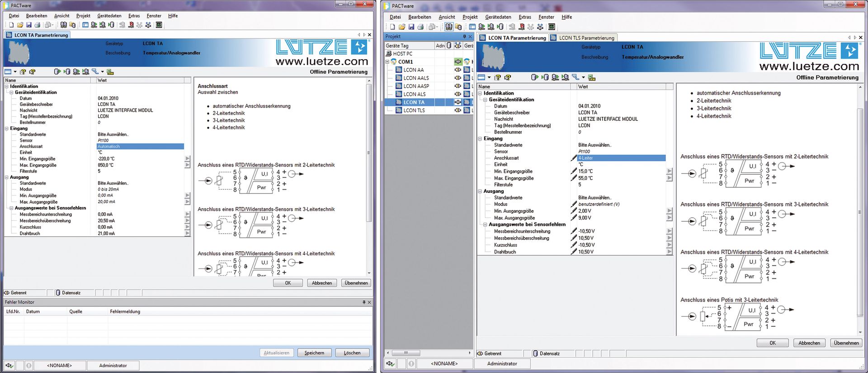Click Disconnect device icon in left window toolbar
Screen dimensions: 868x373
131,25
